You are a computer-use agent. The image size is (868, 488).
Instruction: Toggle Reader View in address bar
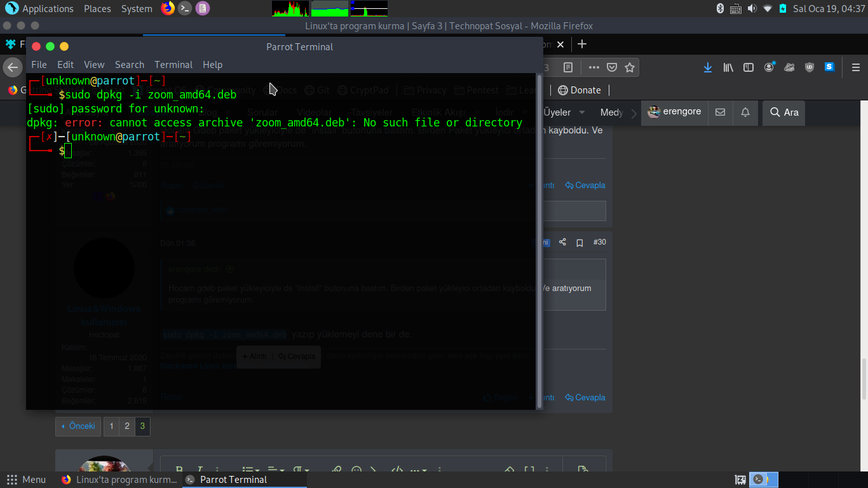[x=568, y=67]
